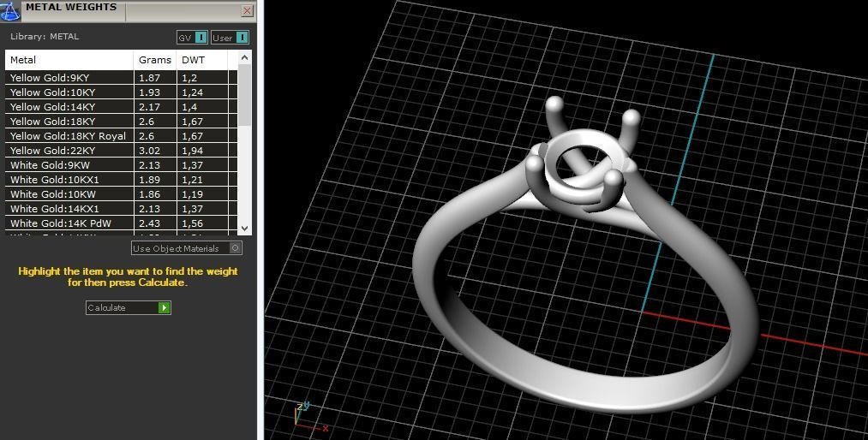Sort by the Metal column header
Viewport: 868px width, 440px height.
[69, 60]
